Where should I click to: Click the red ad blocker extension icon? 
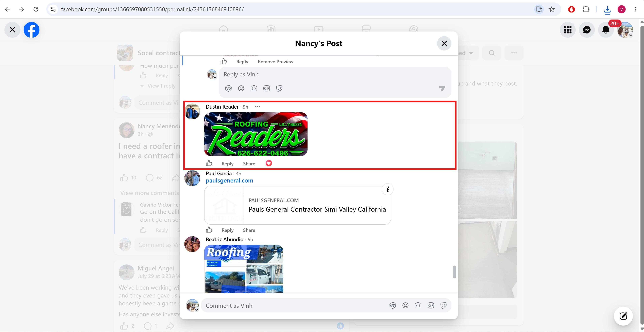[x=571, y=9]
